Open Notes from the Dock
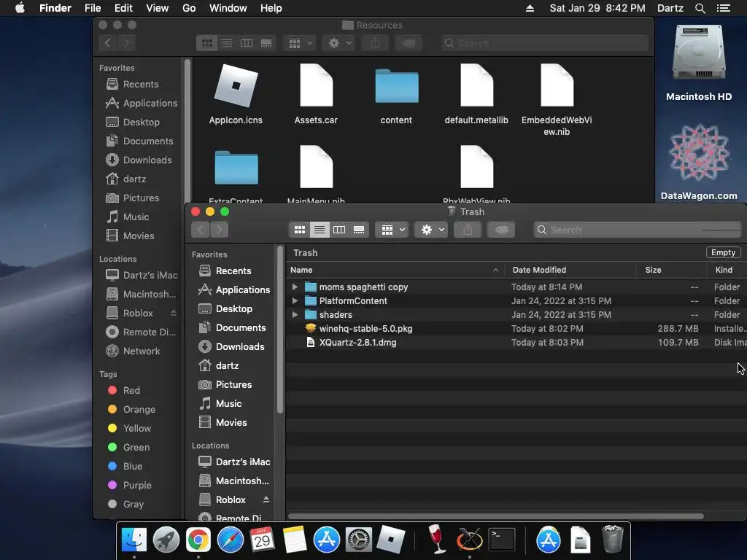This screenshot has height=560, width=747. click(295, 540)
